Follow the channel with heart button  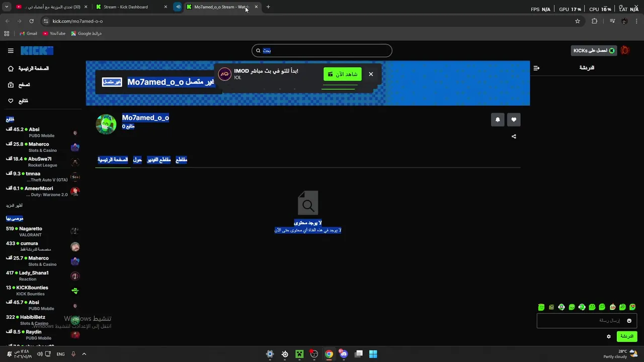pyautogui.click(x=514, y=120)
